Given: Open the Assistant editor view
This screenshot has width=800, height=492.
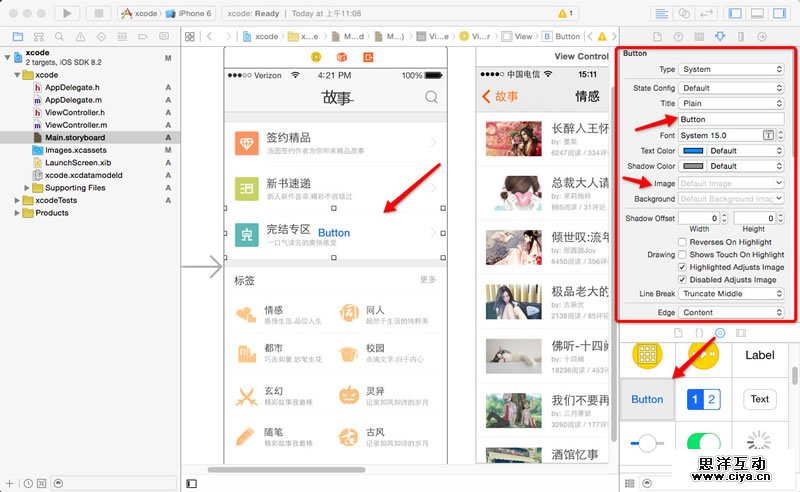Looking at the screenshot, I should click(x=684, y=14).
